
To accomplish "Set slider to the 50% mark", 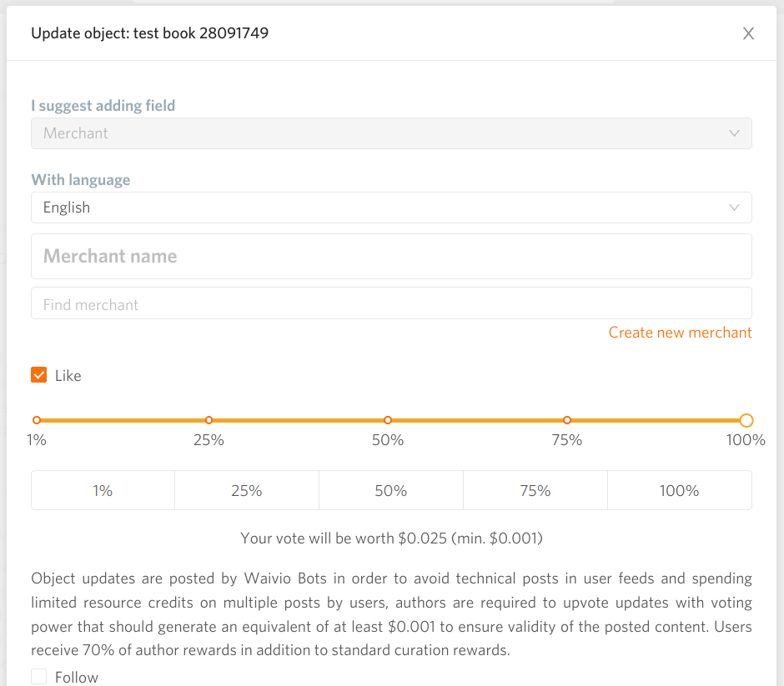I will (x=388, y=420).
